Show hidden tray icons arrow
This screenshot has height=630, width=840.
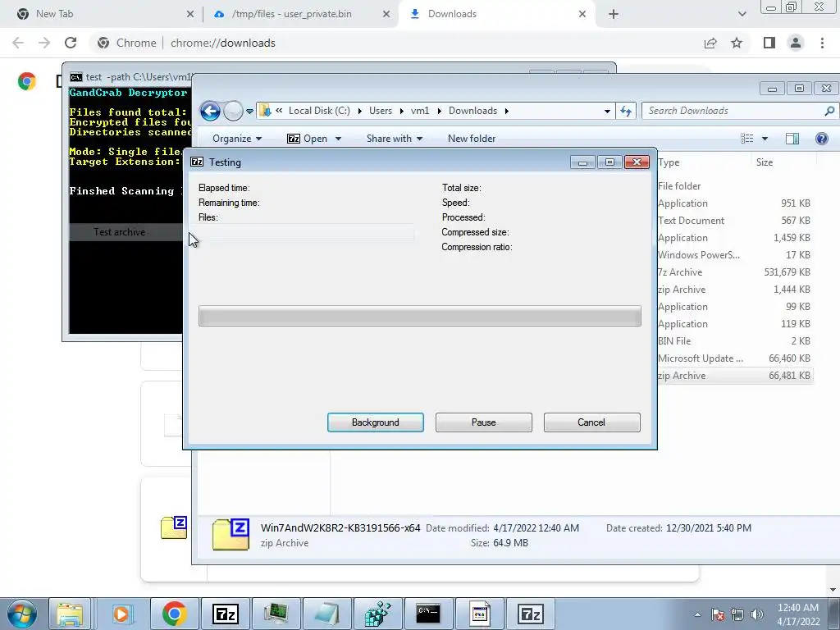(x=697, y=614)
